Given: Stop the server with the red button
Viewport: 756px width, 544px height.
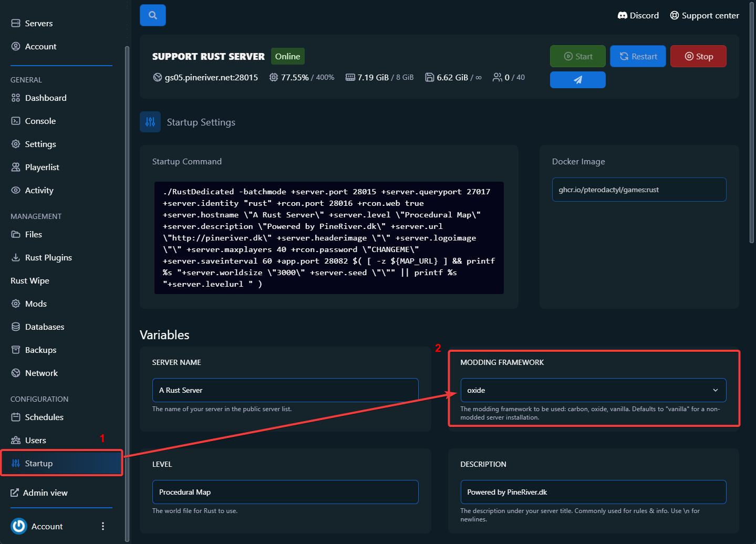Looking at the screenshot, I should tap(699, 56).
